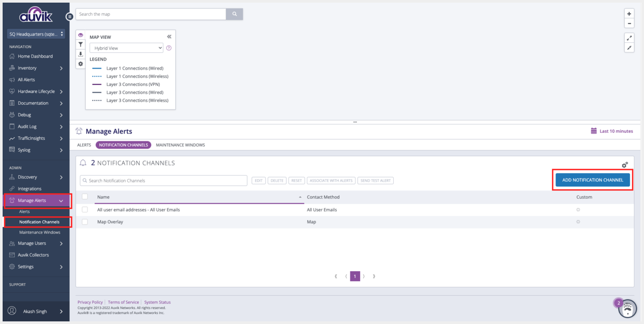The height and width of the screenshot is (324, 644).
Task: Zoom in on the map with plus icon
Action: (629, 13)
